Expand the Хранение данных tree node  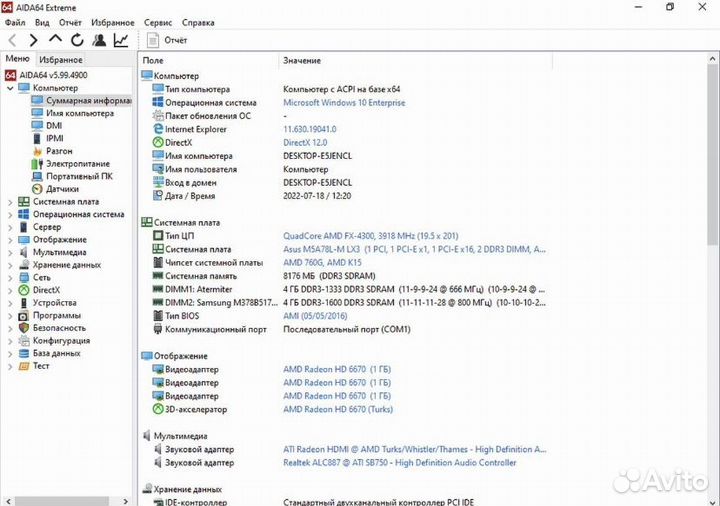[x=11, y=265]
